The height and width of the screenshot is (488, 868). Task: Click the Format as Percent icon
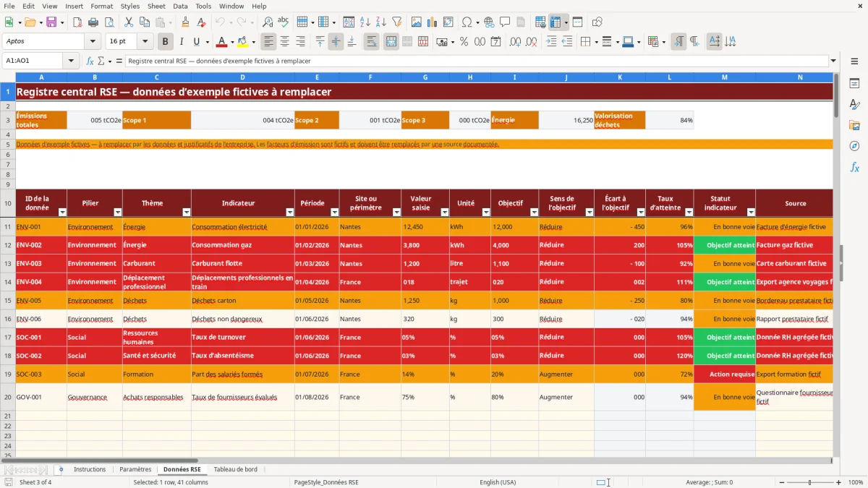pyautogui.click(x=464, y=42)
